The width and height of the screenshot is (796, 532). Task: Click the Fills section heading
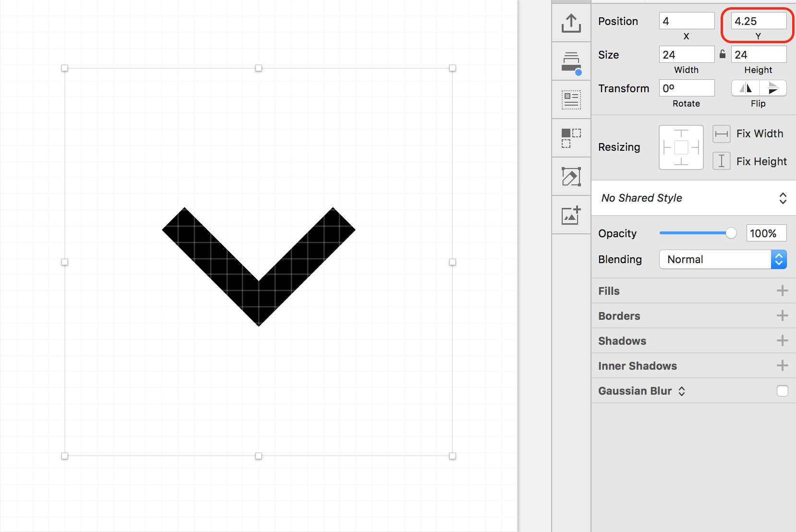pos(609,291)
